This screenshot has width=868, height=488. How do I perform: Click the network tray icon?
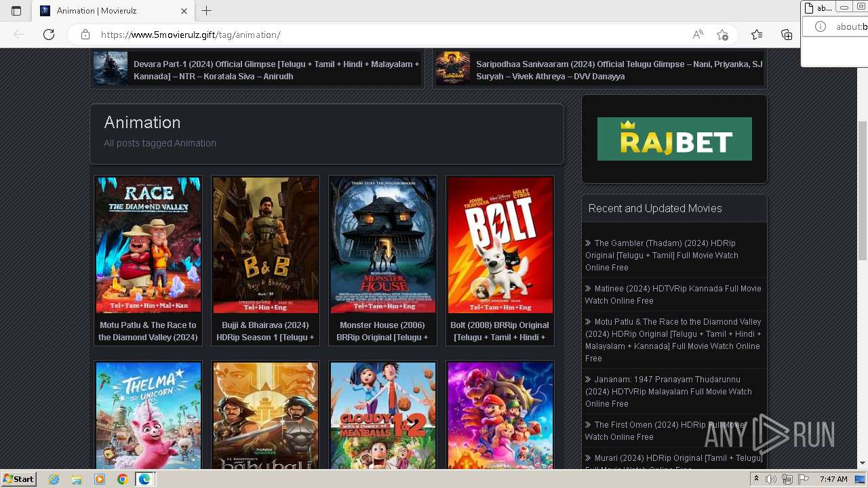point(787,479)
